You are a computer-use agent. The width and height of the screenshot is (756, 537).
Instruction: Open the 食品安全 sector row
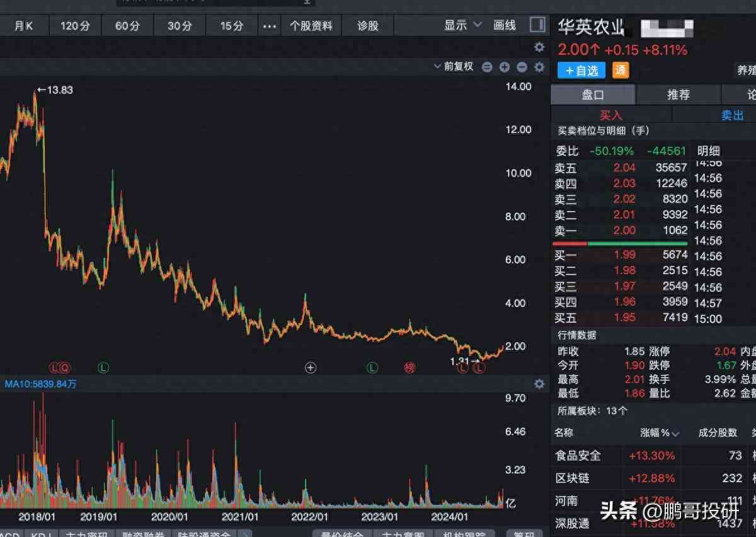(x=578, y=455)
